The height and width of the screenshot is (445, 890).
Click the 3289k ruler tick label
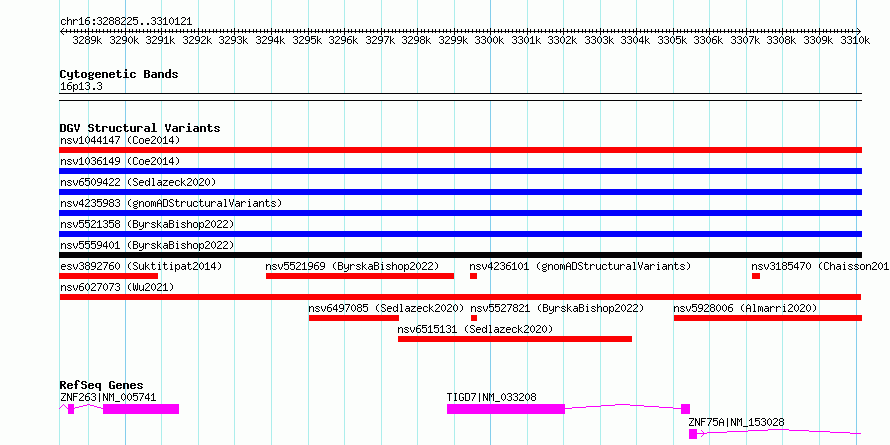(87, 40)
